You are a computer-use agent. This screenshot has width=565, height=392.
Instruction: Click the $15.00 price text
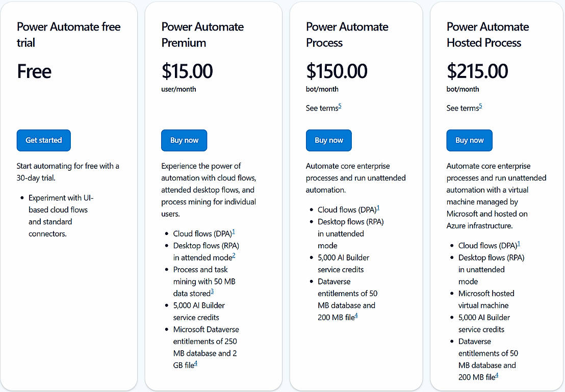click(187, 71)
